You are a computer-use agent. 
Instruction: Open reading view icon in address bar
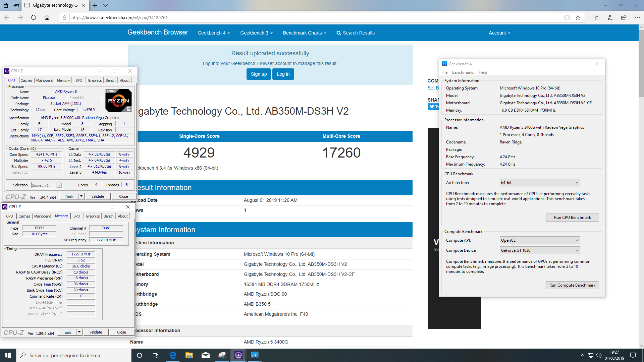point(567,17)
